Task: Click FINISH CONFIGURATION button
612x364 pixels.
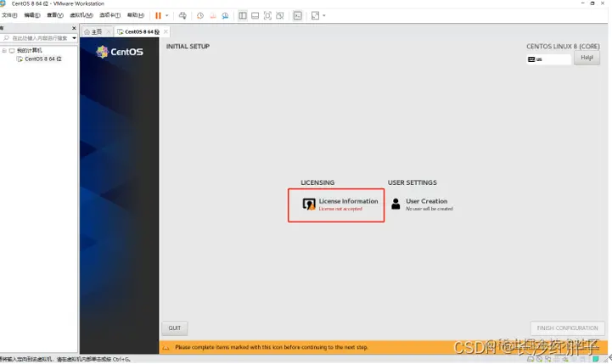Action: 568,328
